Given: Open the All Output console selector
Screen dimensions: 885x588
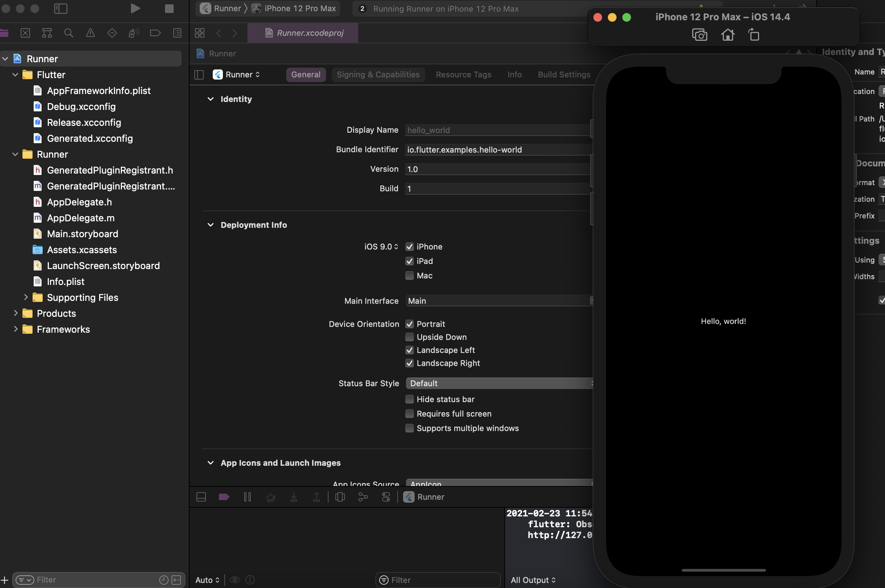Looking at the screenshot, I should point(533,580).
